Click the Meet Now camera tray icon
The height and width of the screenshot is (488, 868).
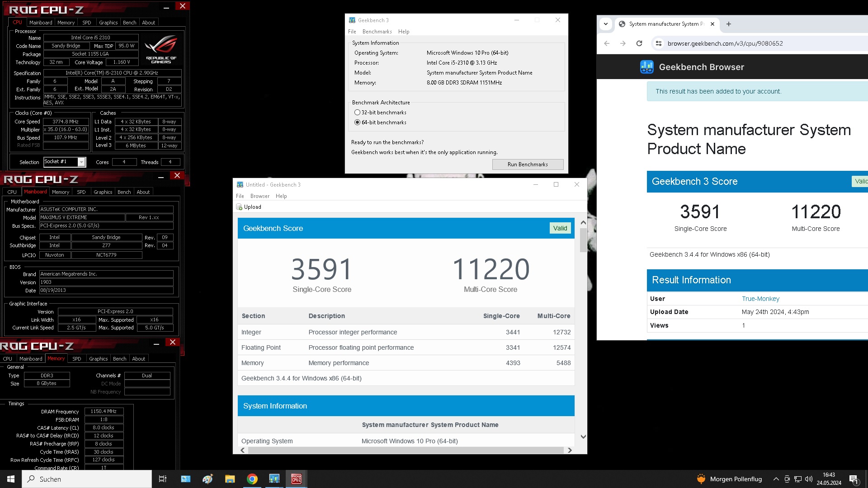pos(787,479)
